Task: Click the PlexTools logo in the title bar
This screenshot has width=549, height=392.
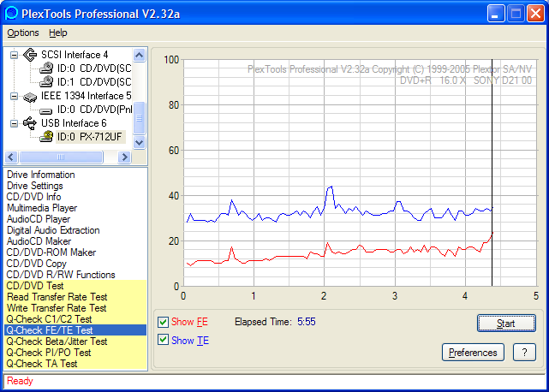Action: coord(11,14)
